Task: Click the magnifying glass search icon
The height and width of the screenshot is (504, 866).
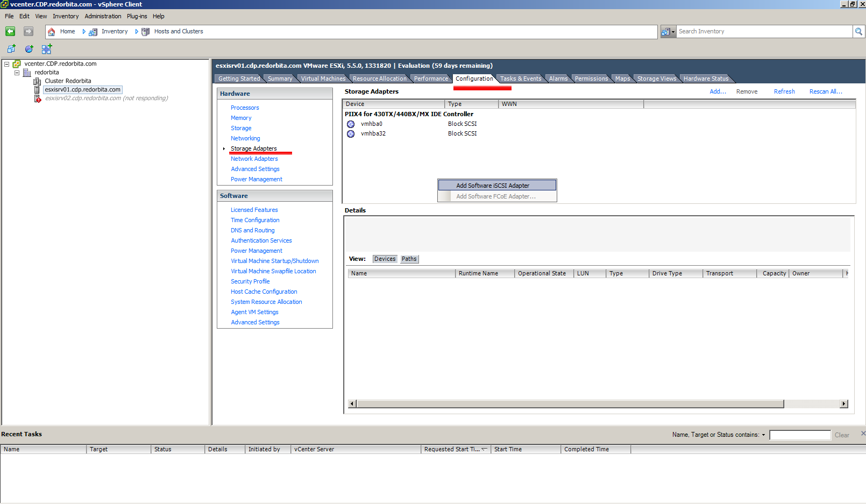Action: click(858, 32)
